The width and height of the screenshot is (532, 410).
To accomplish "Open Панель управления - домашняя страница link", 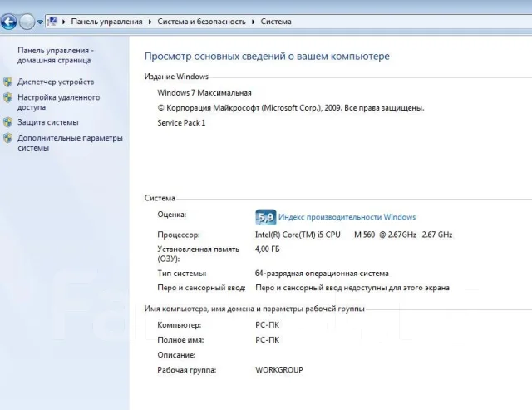I will pyautogui.click(x=56, y=56).
